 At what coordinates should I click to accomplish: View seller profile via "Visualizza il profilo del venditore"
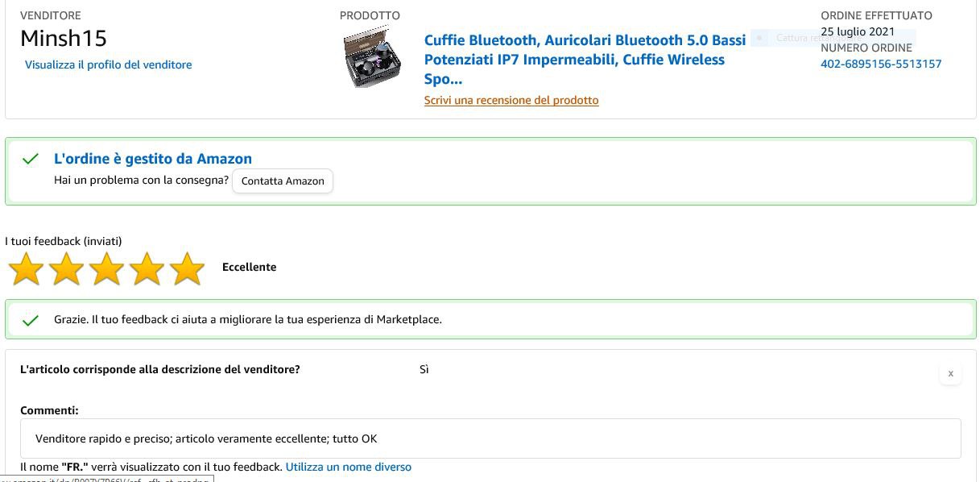tap(108, 64)
